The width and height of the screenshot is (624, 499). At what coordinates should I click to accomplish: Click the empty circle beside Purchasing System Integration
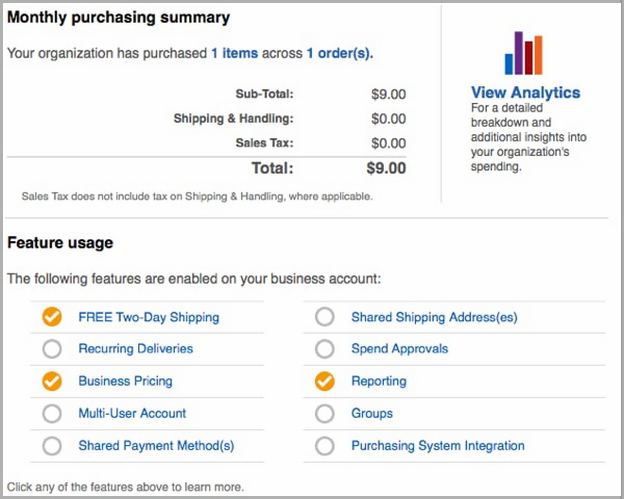(x=325, y=446)
